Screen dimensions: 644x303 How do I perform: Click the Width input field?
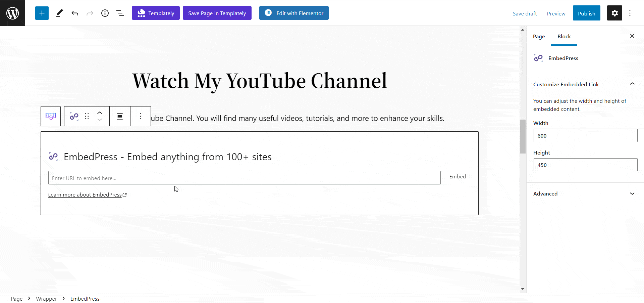pos(585,135)
